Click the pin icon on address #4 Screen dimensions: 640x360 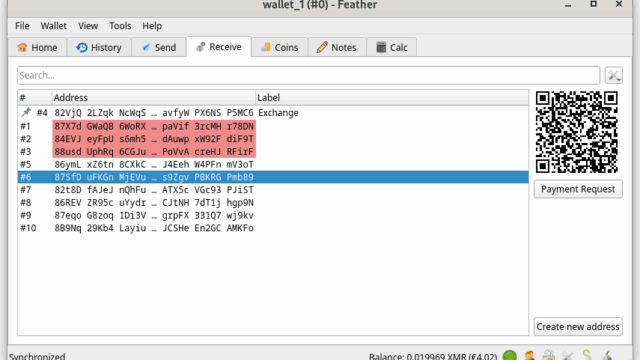click(27, 112)
